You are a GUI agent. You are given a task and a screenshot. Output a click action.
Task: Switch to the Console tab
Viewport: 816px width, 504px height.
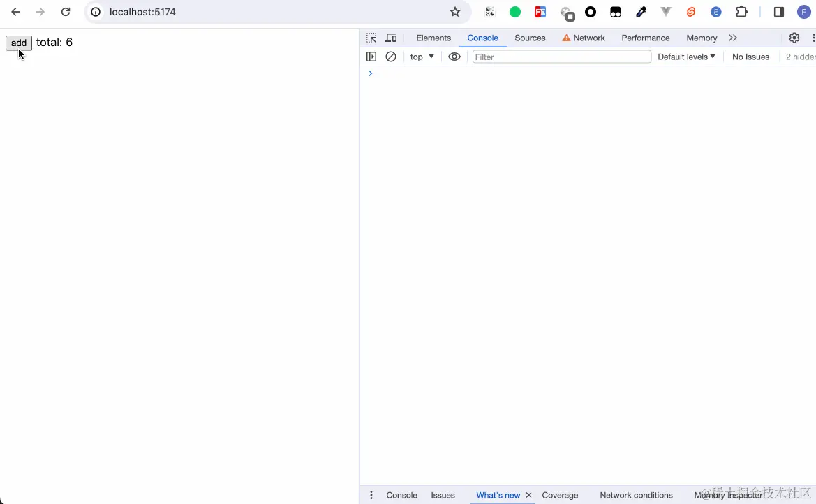point(482,38)
